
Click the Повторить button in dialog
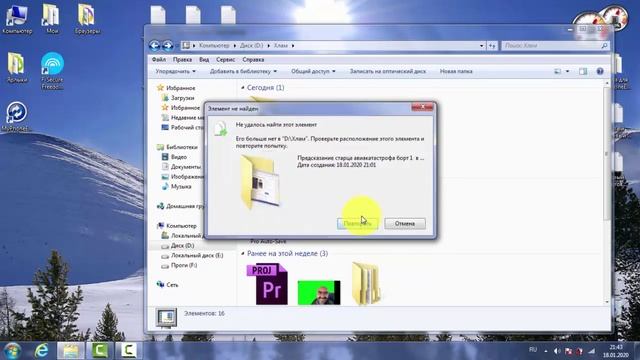point(357,223)
